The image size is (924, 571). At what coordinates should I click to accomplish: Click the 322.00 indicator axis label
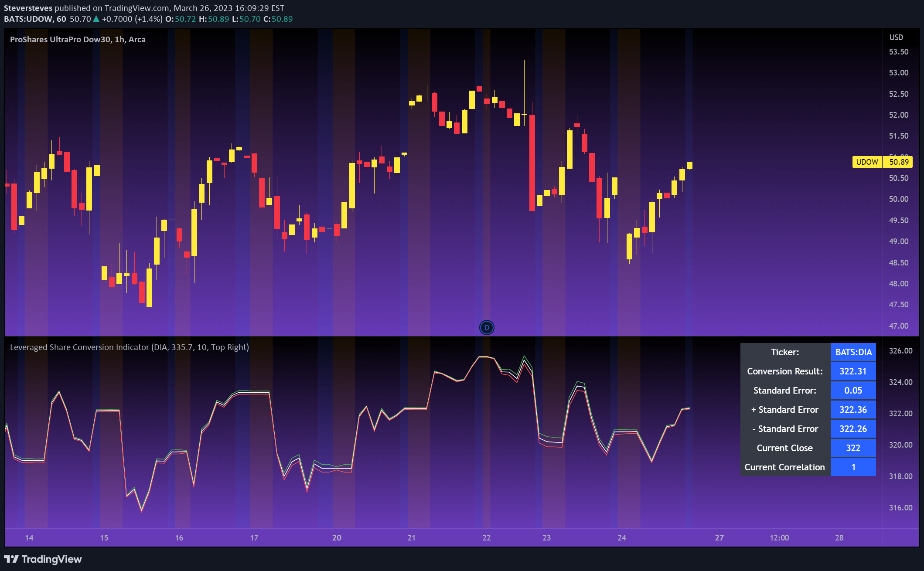(900, 414)
